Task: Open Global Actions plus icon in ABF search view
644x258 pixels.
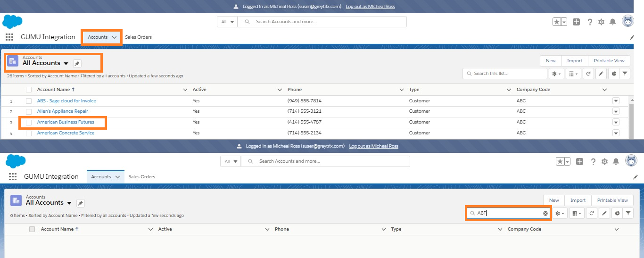Action: click(x=579, y=161)
